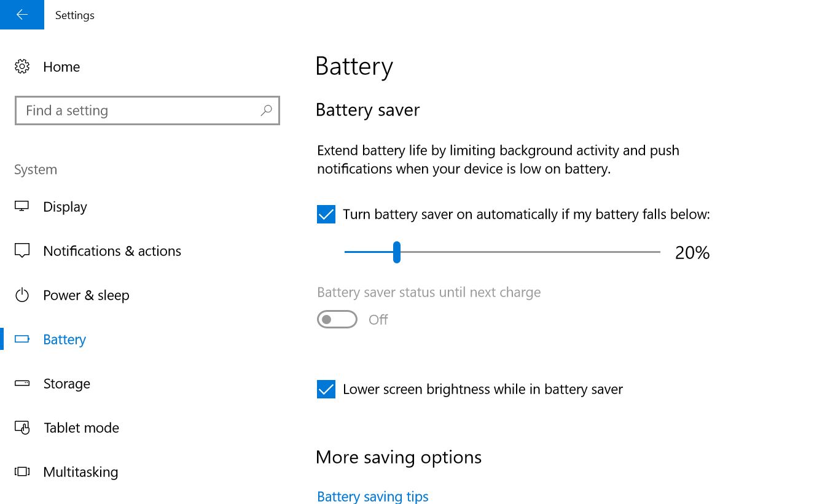The width and height of the screenshot is (833, 504).
Task: Select the Display settings icon
Action: click(x=22, y=207)
